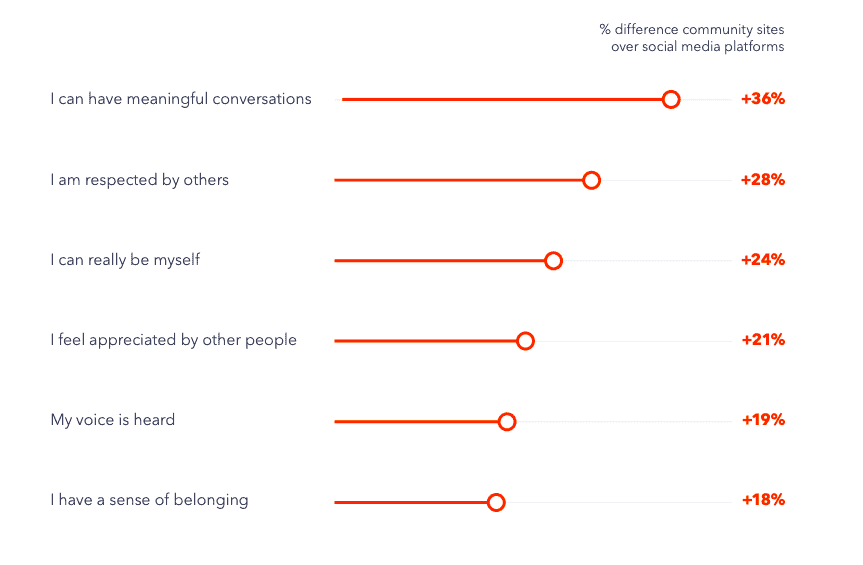Click the +24% value label

(x=762, y=260)
